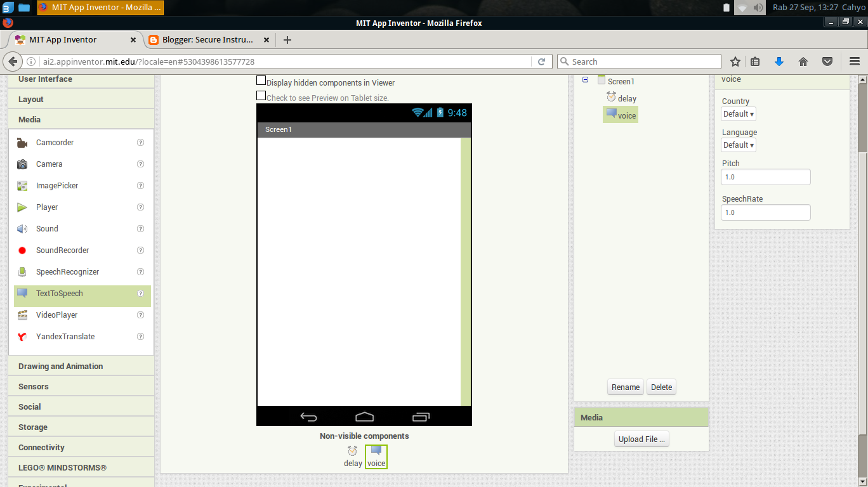Viewport: 868px width, 487px height.
Task: Select the Sound component icon
Action: coord(21,228)
